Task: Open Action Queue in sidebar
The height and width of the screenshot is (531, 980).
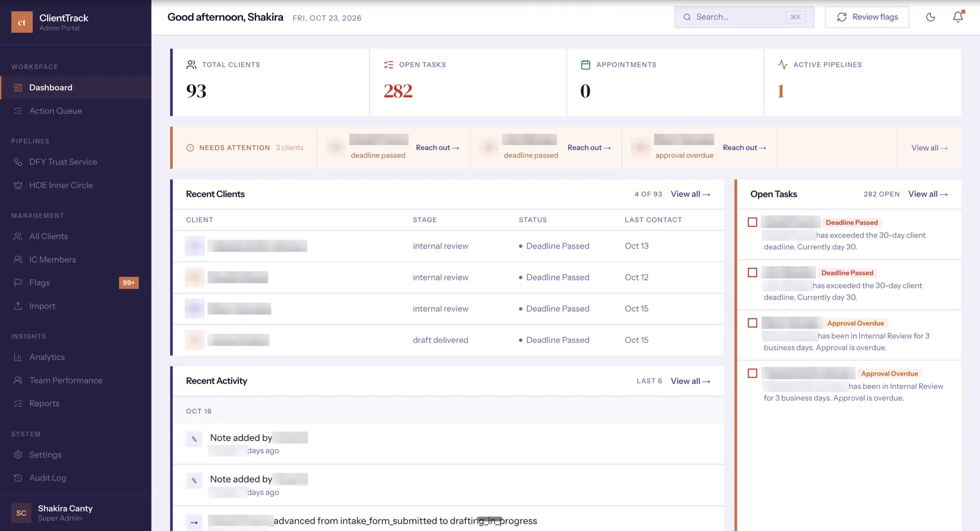Action: pos(76,111)
